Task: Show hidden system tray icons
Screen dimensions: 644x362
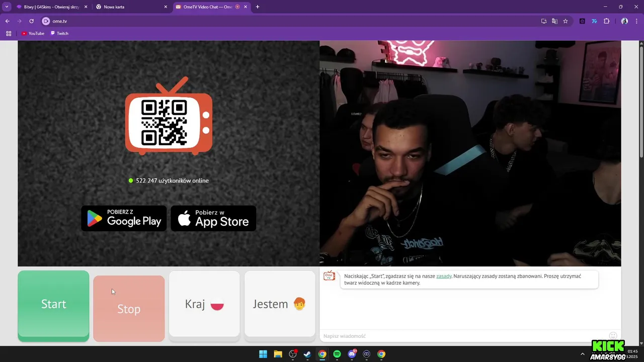Action: pyautogui.click(x=583, y=354)
